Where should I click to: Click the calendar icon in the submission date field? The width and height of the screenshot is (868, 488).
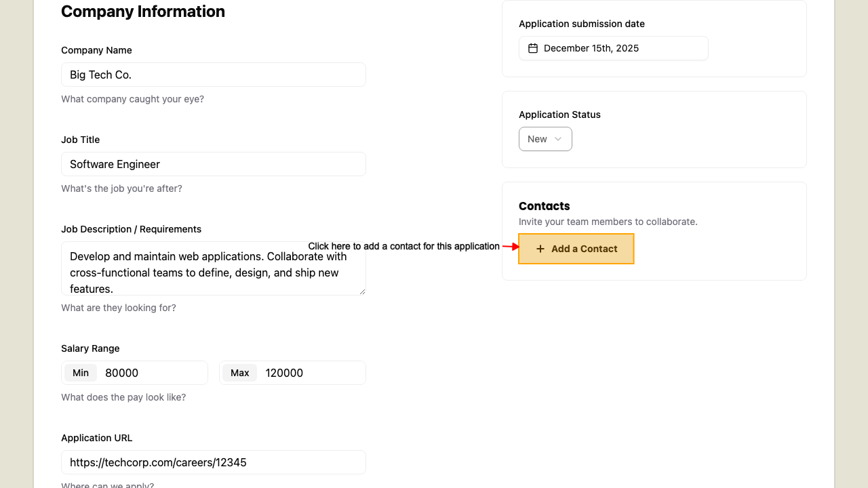coord(533,48)
